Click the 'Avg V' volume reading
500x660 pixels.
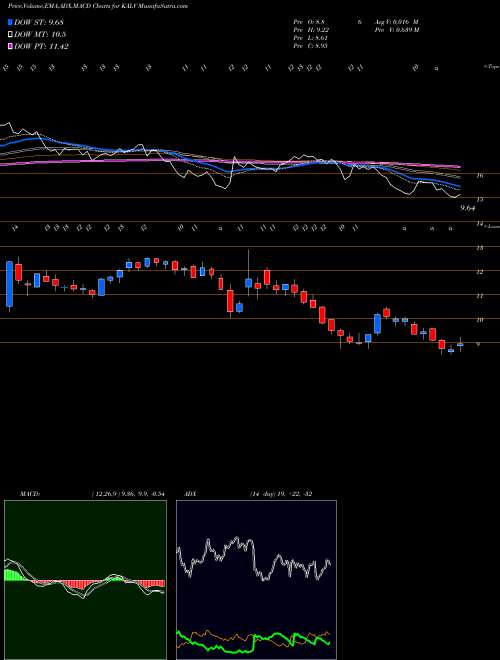click(x=396, y=21)
